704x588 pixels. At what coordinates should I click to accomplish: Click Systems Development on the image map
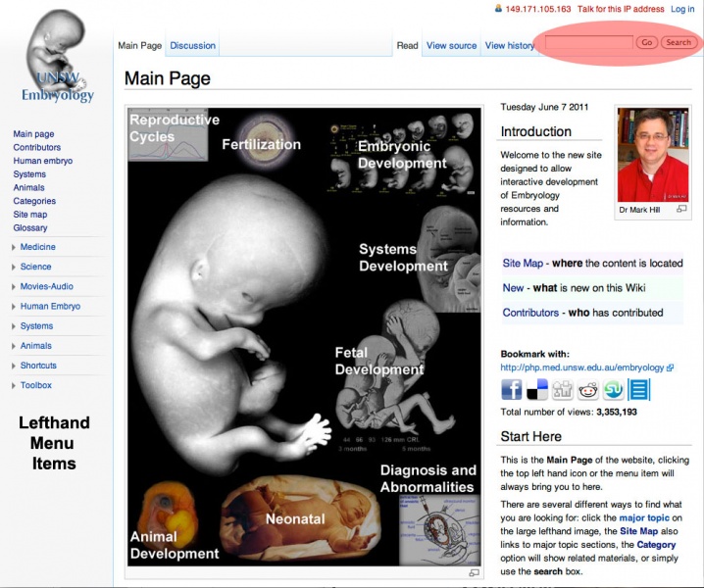[x=403, y=257]
